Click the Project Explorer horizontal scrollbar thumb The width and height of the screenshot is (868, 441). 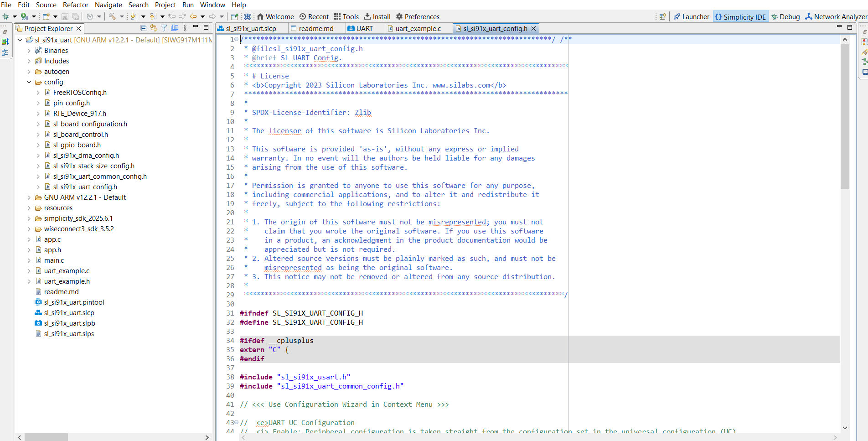pyautogui.click(x=46, y=437)
